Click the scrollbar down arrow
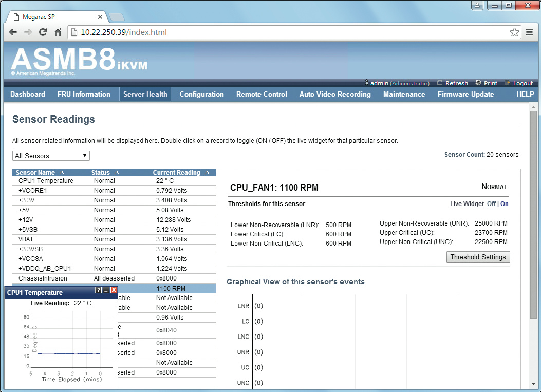 [534, 384]
